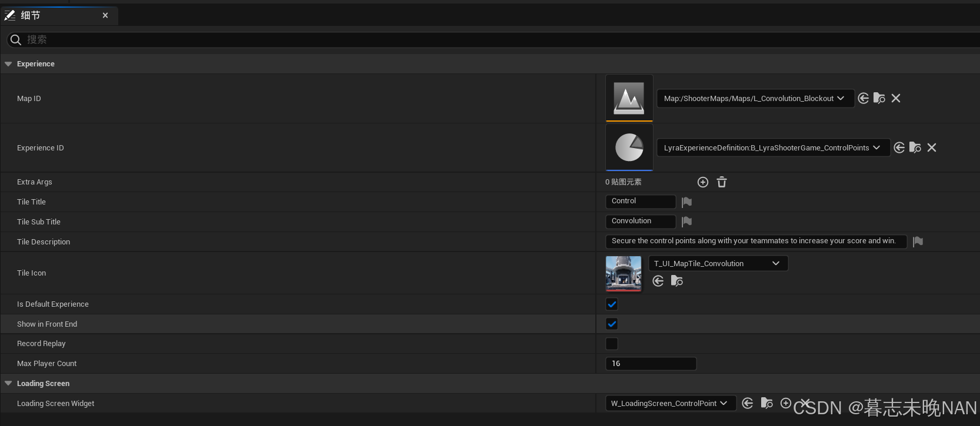980x426 pixels.
Task: Select the Extra Args property label
Action: click(35, 182)
